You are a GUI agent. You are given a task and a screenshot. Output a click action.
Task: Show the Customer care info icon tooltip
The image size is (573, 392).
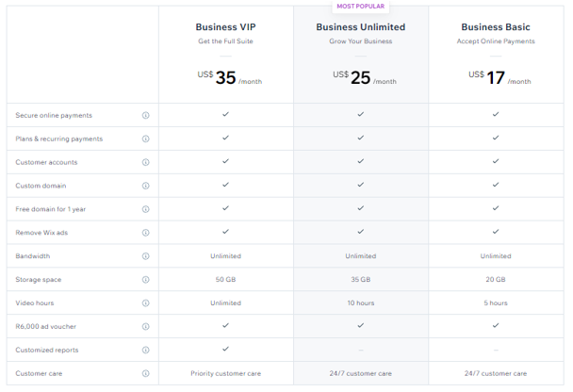145,373
